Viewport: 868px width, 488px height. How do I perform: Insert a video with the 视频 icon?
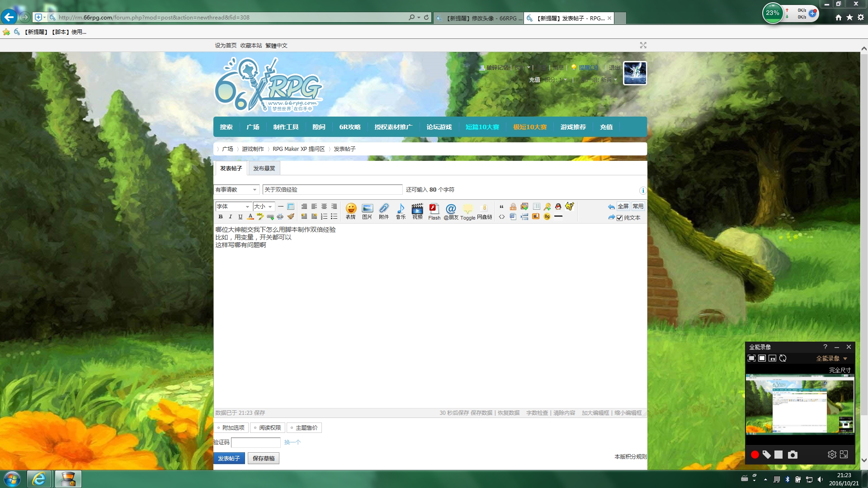point(417,211)
